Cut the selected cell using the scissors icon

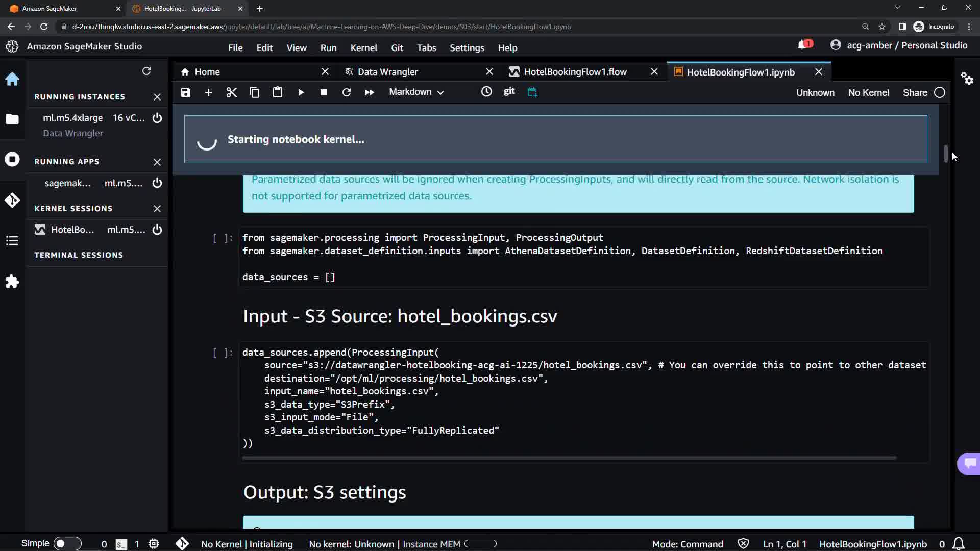click(231, 92)
